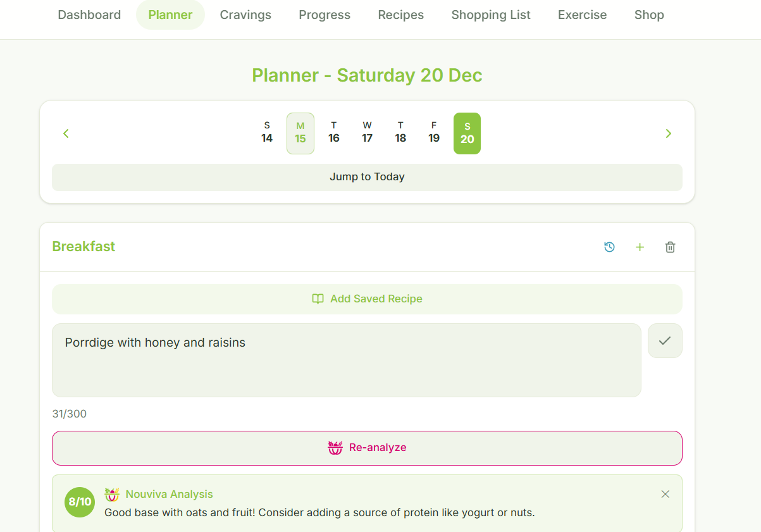Switch to the Recipes tab

pos(400,15)
